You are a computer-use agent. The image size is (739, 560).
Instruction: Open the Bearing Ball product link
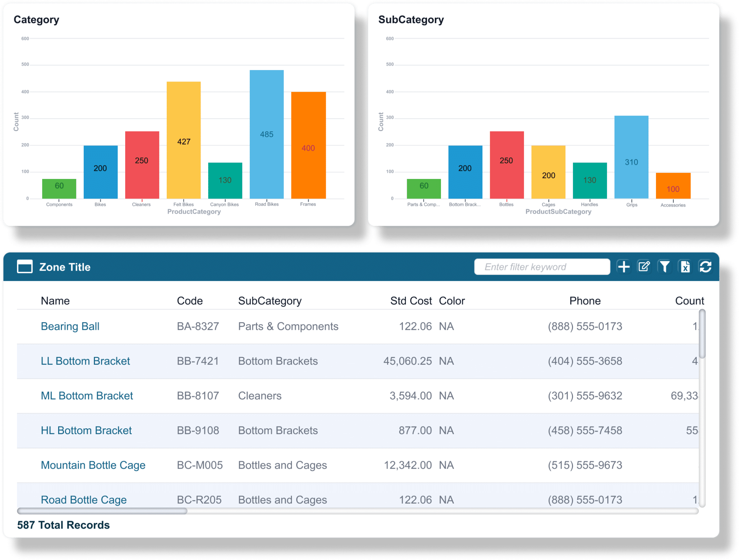coord(70,326)
